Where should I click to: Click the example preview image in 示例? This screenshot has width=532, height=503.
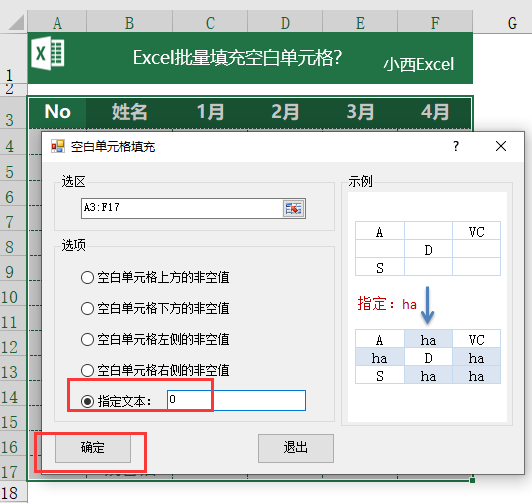[x=428, y=307]
